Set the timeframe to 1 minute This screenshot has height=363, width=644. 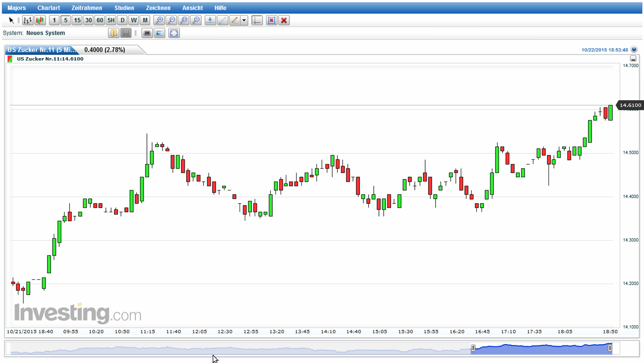[54, 20]
